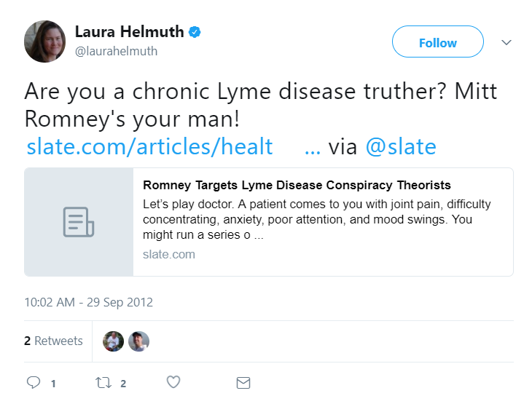Click the reply speech bubble icon

[34, 383]
